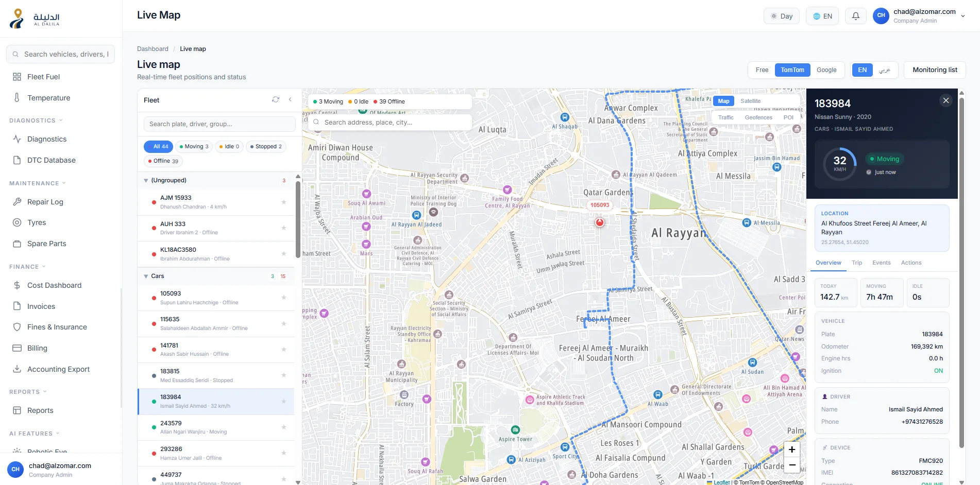
Task: Switch to Google map provider
Action: pos(826,70)
